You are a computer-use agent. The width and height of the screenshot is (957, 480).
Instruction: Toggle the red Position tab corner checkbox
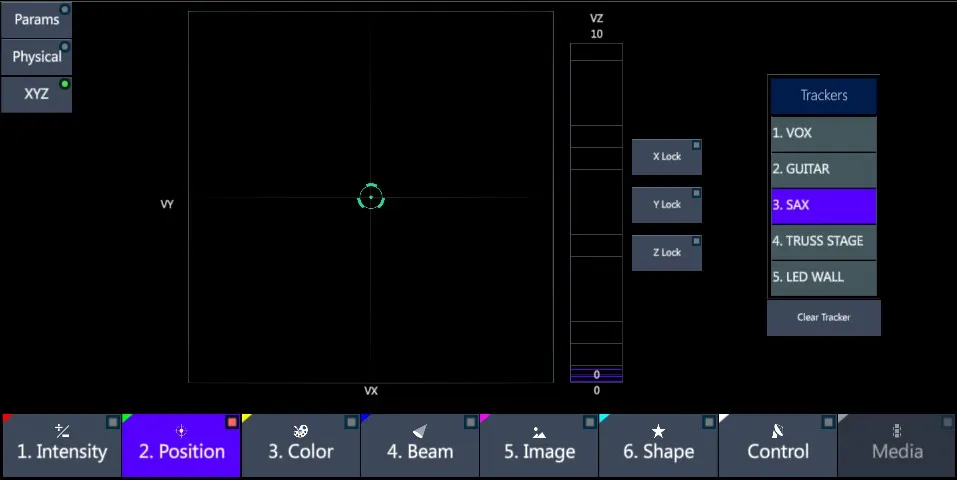[232, 422]
